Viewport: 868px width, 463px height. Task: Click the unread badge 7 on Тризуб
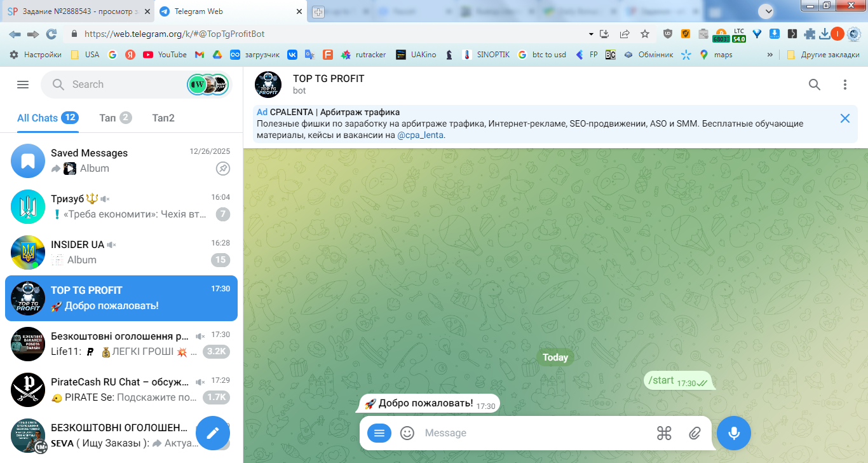222,214
